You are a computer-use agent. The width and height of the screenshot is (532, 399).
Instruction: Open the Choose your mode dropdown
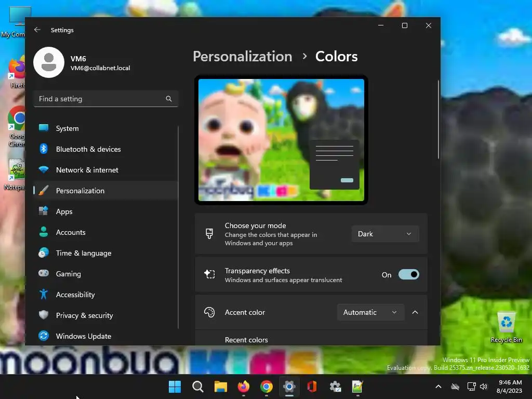385,234
